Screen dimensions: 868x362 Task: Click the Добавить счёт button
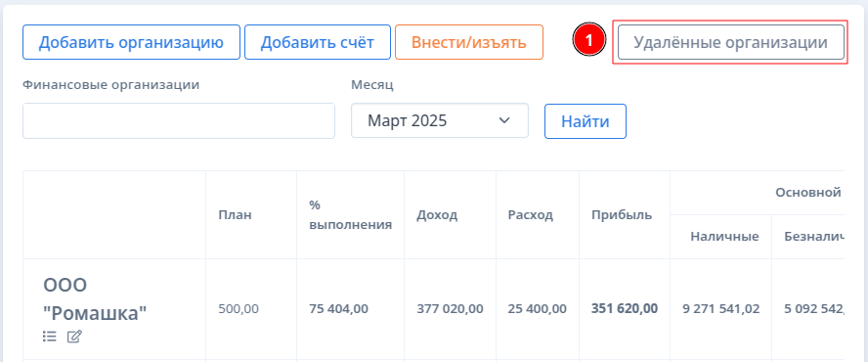click(318, 42)
